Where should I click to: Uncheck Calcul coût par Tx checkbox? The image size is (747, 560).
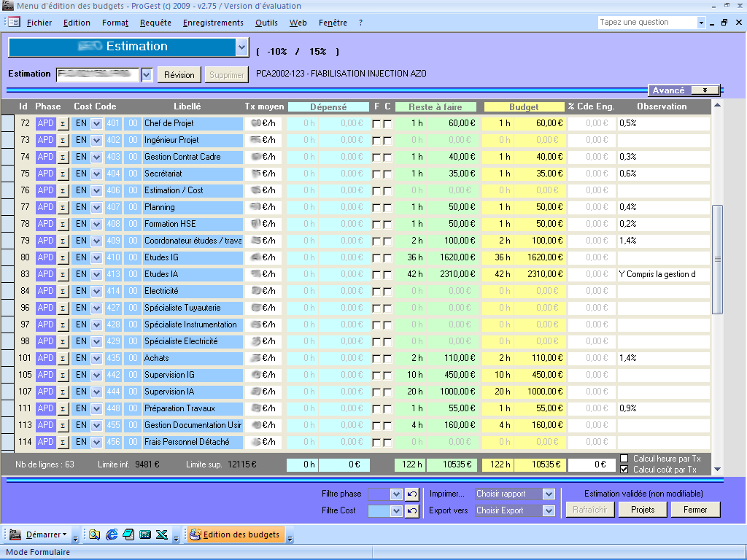click(x=624, y=470)
